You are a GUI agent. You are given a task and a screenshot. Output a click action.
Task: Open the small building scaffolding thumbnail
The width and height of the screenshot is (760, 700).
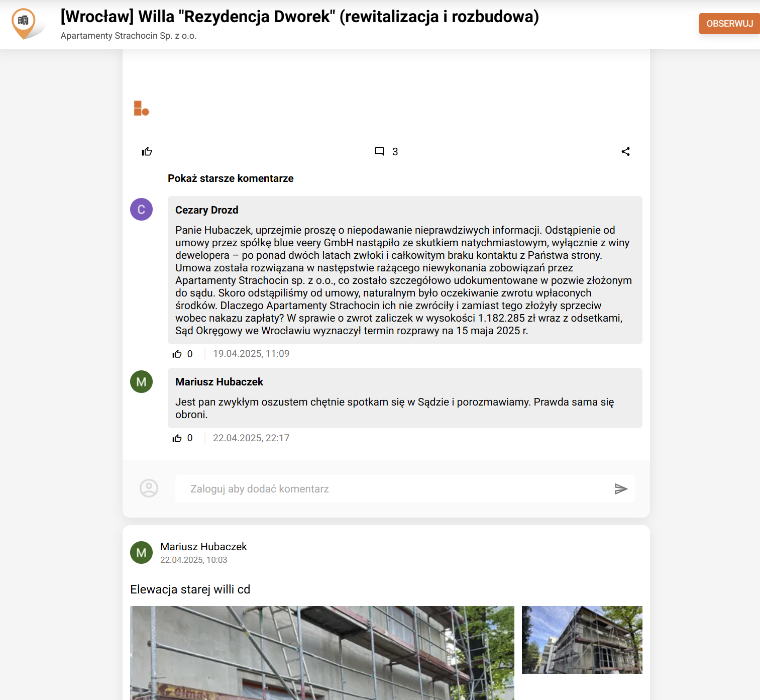pos(582,640)
